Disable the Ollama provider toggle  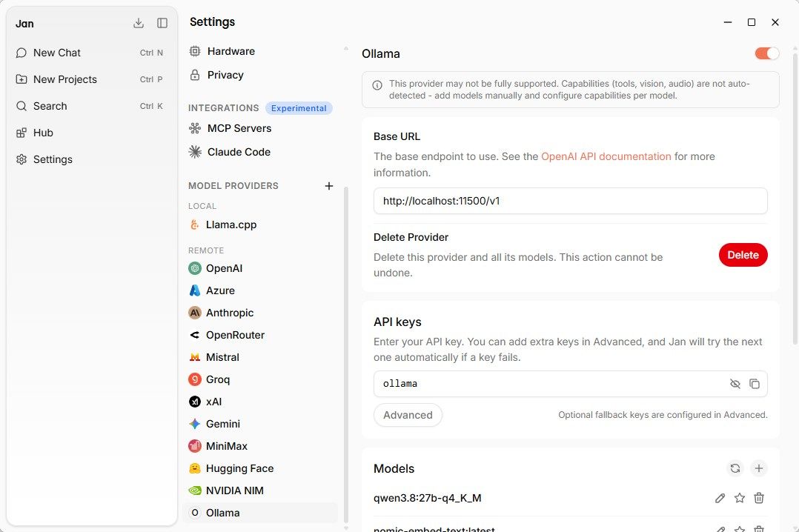(767, 53)
